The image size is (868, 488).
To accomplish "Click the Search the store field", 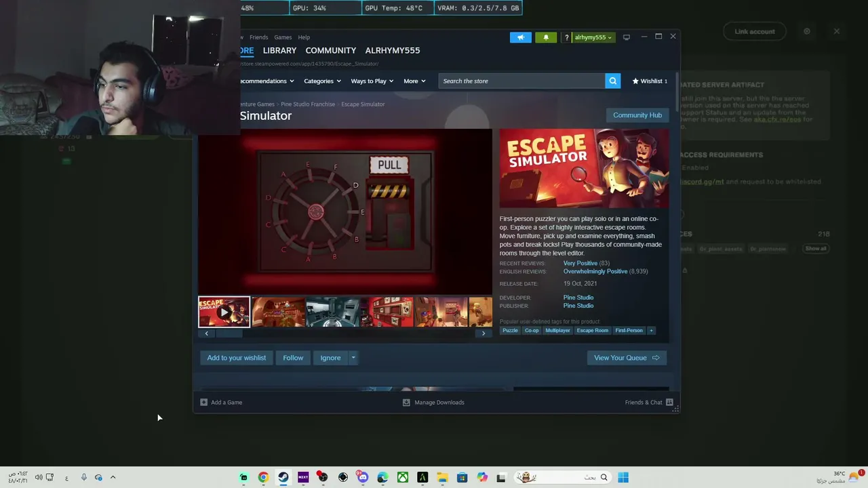I will [x=521, y=81].
